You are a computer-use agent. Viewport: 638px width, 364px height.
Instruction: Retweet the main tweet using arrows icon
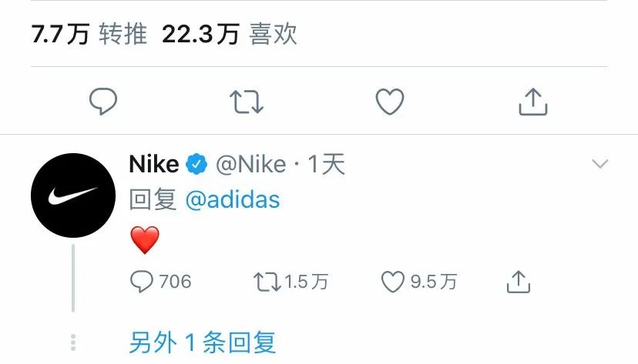247,102
